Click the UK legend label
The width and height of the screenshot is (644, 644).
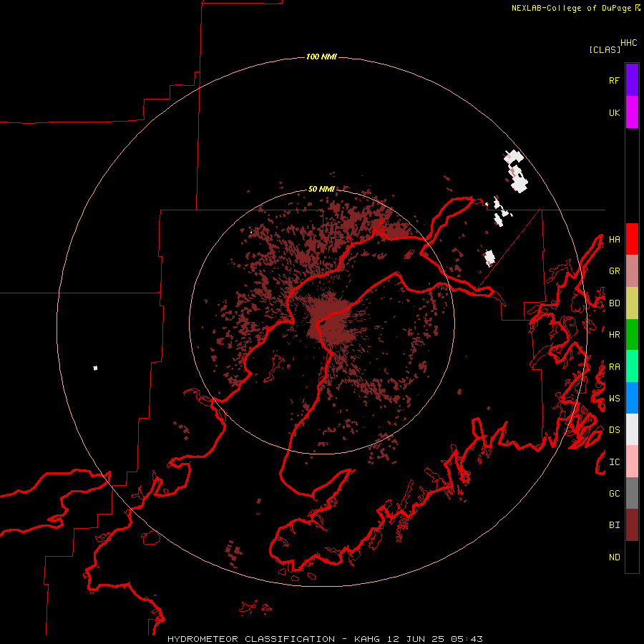click(615, 112)
